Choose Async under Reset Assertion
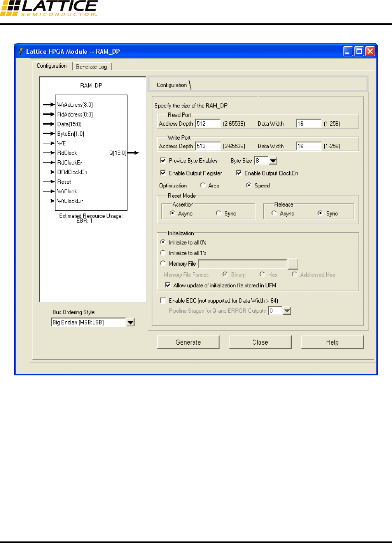 click(x=172, y=213)
